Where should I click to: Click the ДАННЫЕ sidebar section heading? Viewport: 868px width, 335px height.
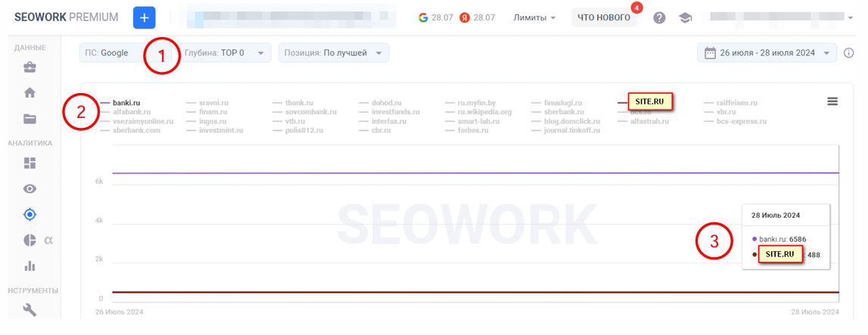point(30,48)
